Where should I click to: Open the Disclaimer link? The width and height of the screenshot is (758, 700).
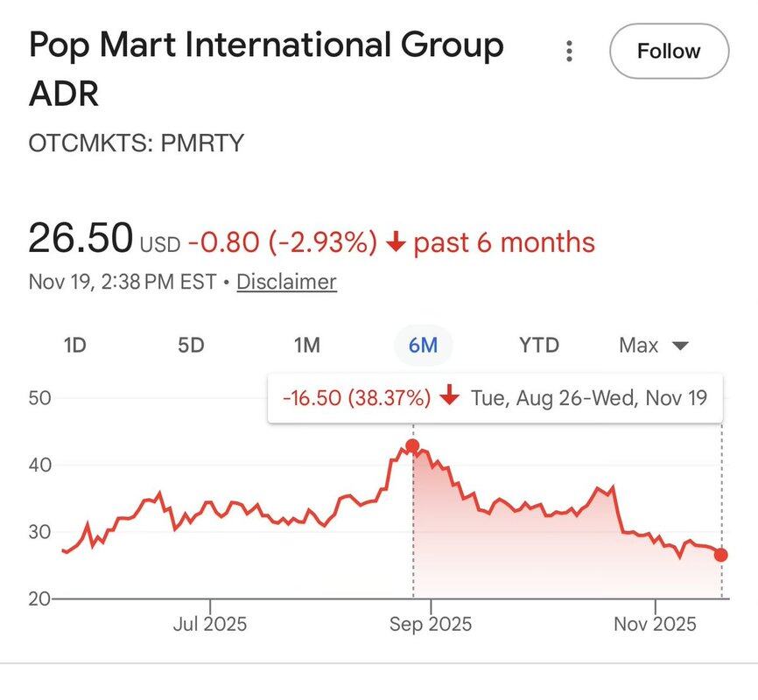[286, 283]
